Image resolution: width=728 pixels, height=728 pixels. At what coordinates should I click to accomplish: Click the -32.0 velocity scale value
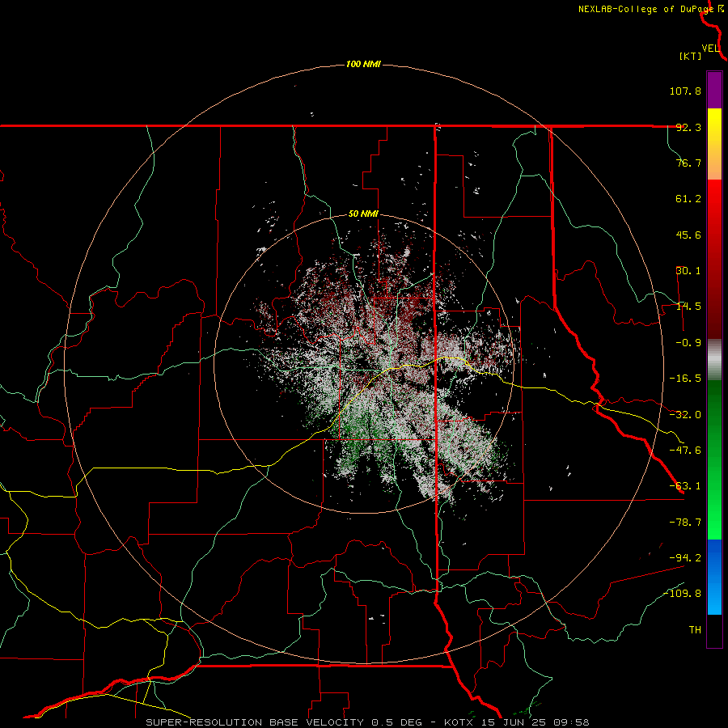(x=685, y=415)
